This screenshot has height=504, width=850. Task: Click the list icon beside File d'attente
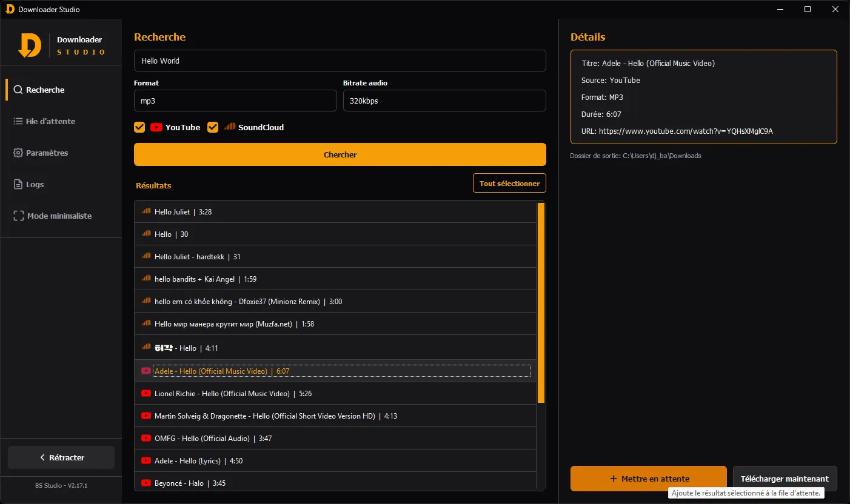[x=18, y=121]
